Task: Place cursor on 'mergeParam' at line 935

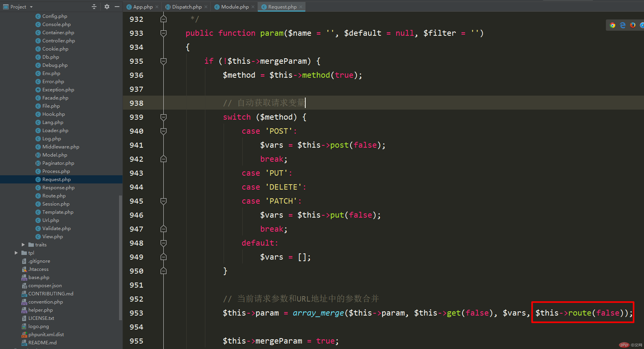Action: click(283, 61)
